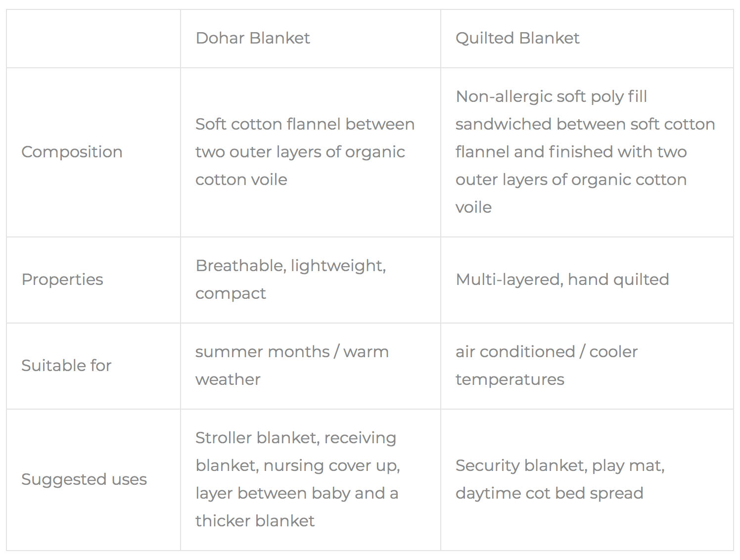Select the 'Suitable for' row label
The height and width of the screenshot is (560, 740).
(x=66, y=366)
